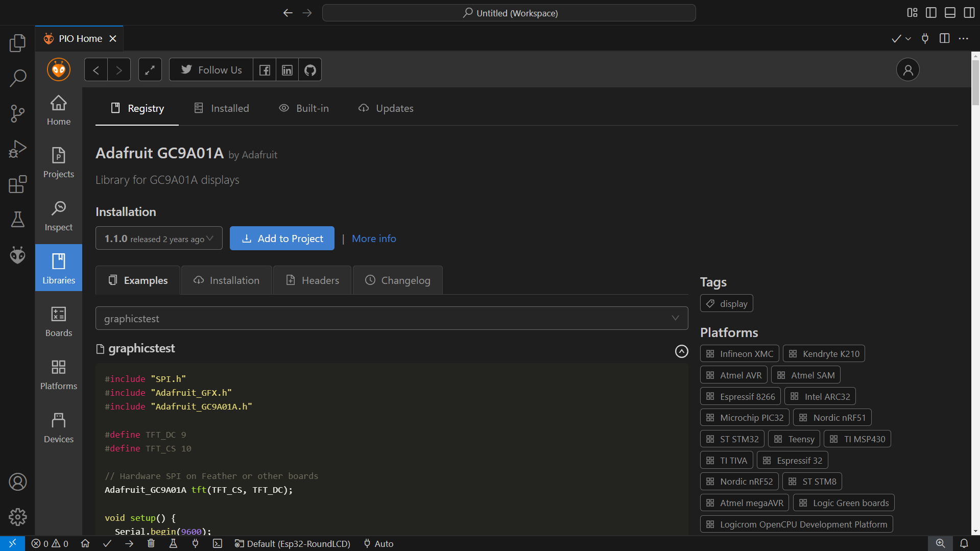Click Add to Project button
980x551 pixels.
coord(282,238)
